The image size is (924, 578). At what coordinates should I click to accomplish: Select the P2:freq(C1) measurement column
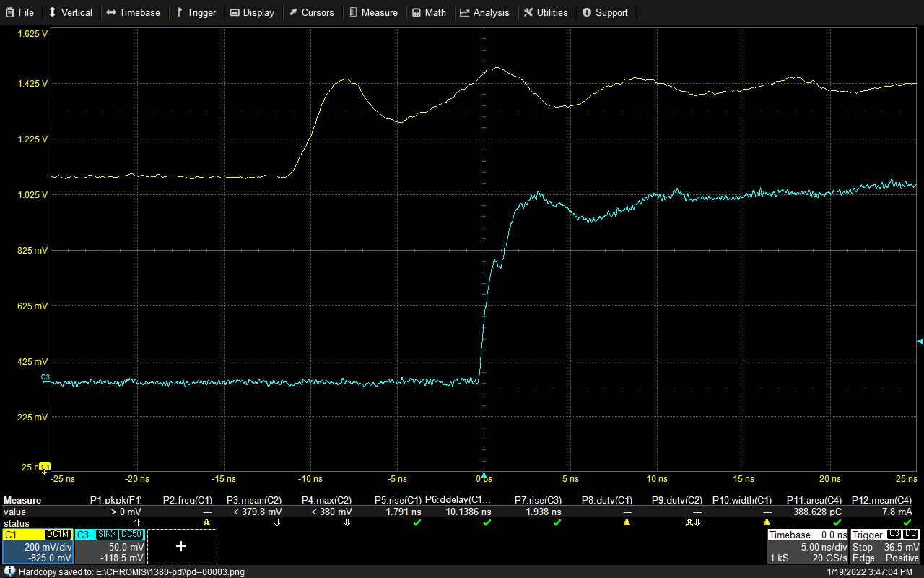(x=188, y=500)
